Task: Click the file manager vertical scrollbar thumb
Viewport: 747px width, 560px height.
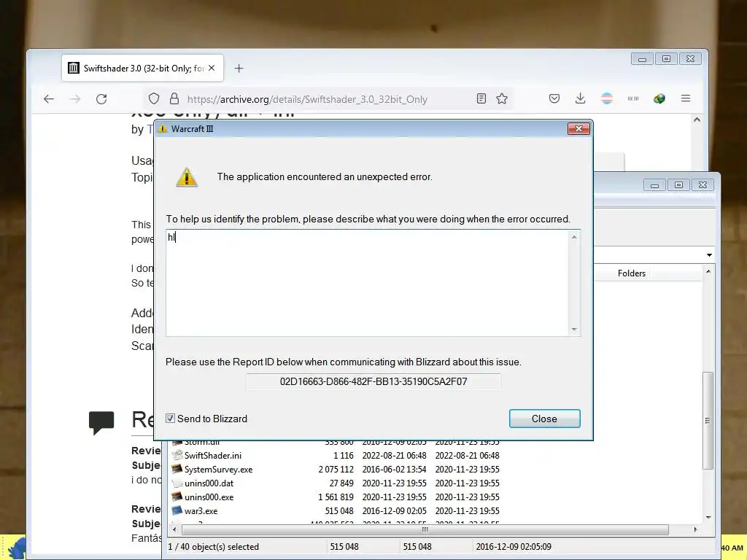Action: [708, 421]
